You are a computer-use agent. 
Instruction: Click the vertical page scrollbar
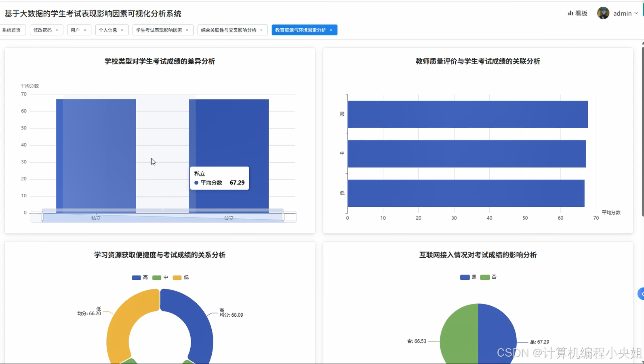click(642, 131)
